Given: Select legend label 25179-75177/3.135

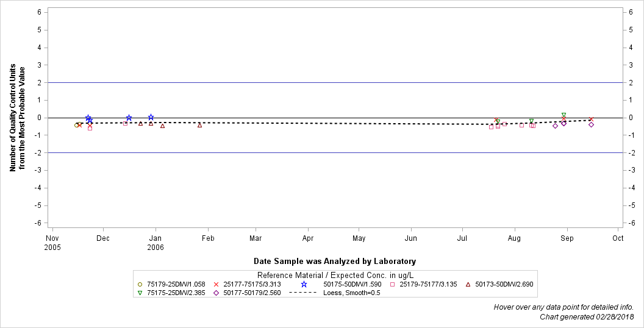Looking at the screenshot, I should click(x=428, y=284).
